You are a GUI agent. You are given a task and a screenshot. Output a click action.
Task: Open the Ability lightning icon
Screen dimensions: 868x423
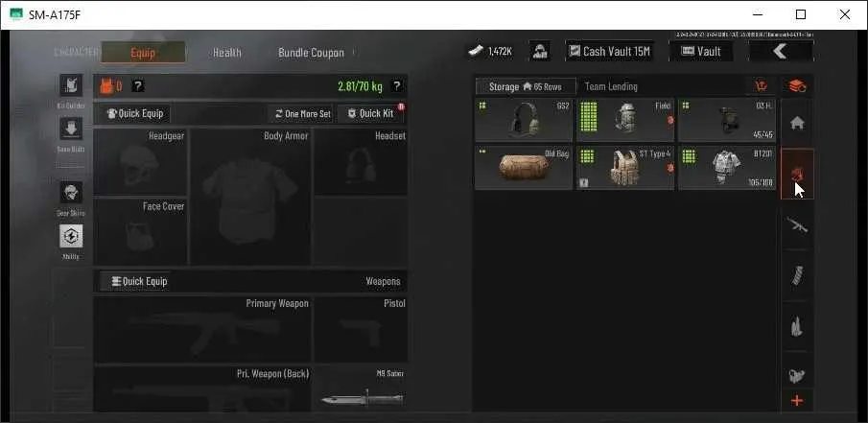[x=71, y=236]
